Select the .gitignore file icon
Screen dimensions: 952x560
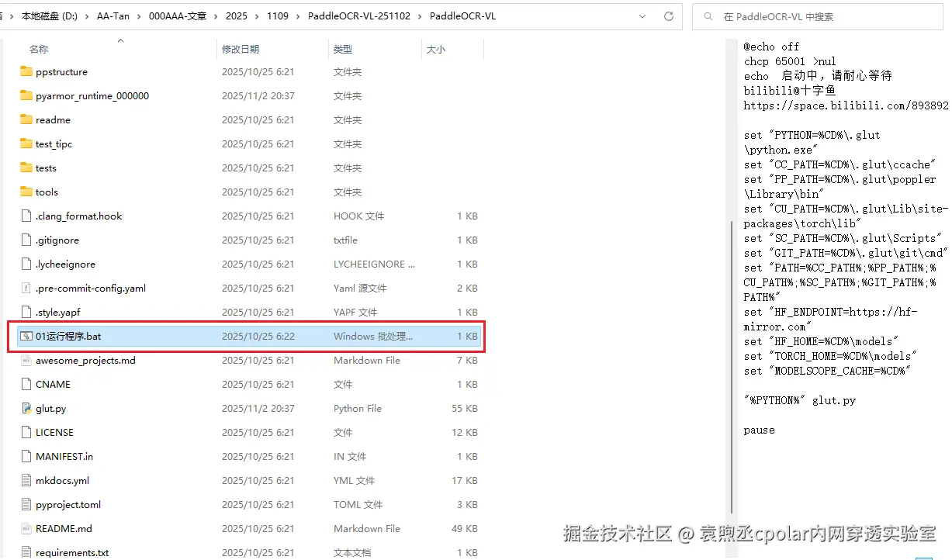[x=26, y=240]
